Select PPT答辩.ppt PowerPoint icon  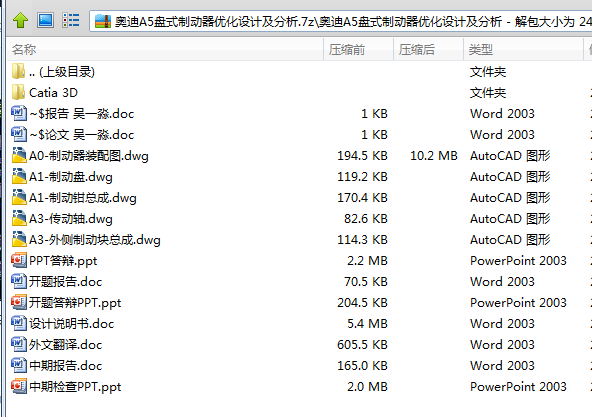(18, 260)
